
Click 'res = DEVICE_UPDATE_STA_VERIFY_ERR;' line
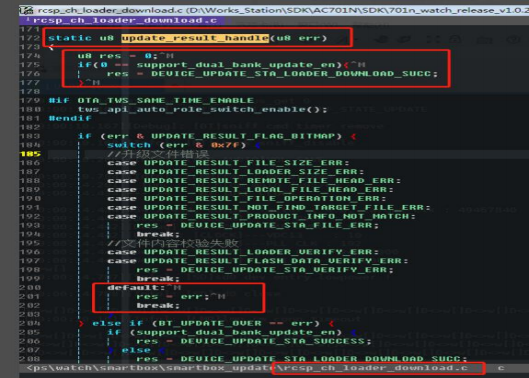[x=265, y=270]
